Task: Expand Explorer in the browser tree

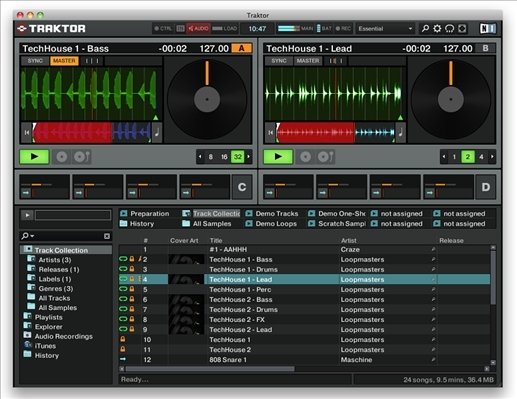Action: tap(48, 327)
